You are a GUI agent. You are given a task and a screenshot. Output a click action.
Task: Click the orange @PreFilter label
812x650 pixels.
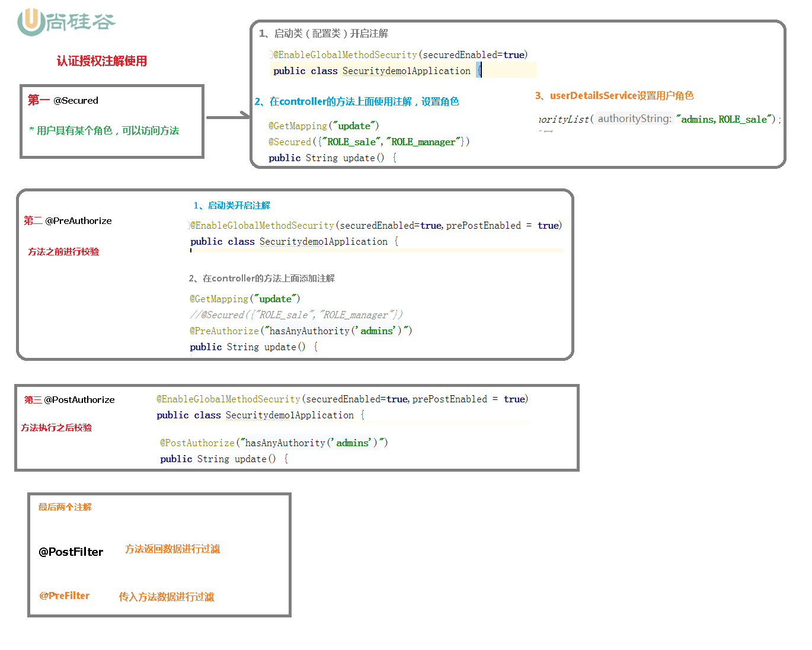tap(65, 595)
